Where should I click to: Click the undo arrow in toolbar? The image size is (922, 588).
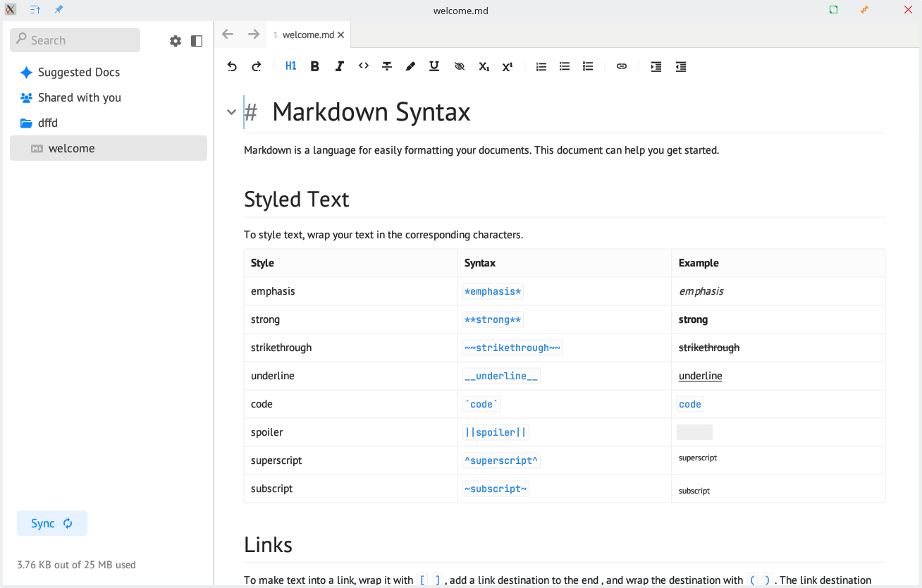[x=232, y=66]
